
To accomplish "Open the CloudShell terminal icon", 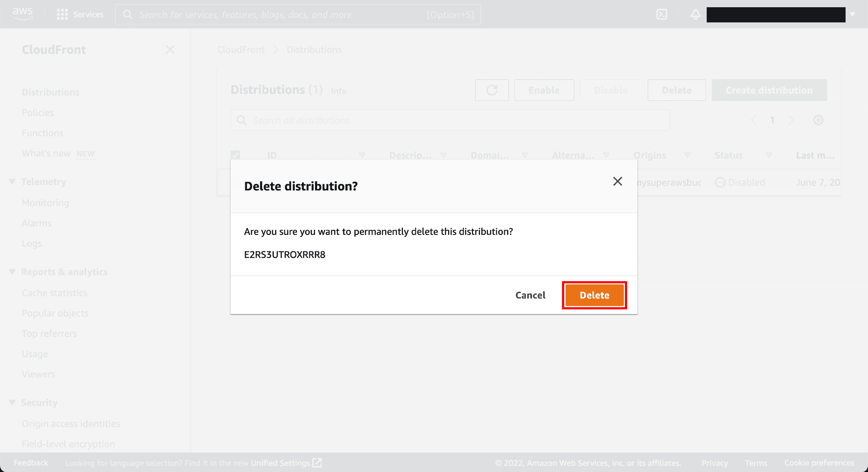I will click(661, 14).
